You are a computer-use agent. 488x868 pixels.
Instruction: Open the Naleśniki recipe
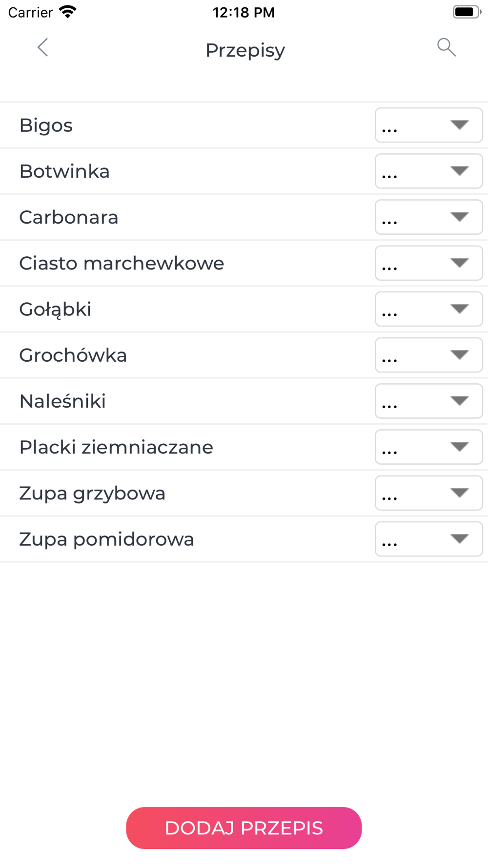pos(62,401)
